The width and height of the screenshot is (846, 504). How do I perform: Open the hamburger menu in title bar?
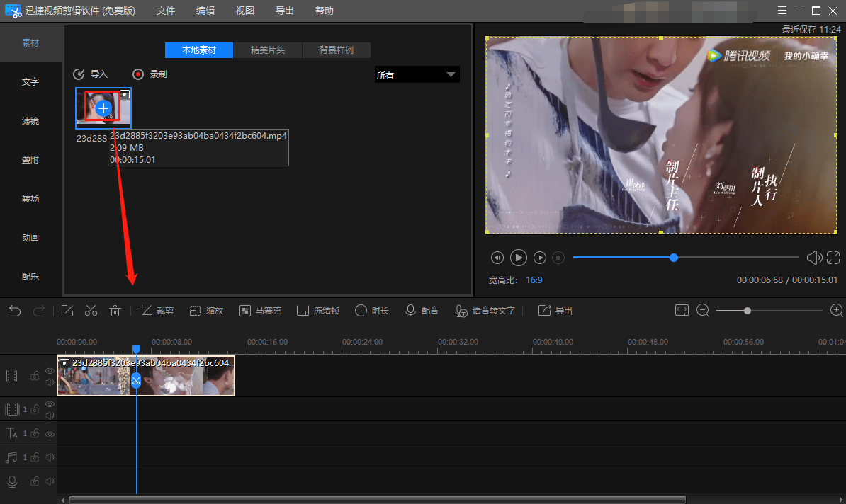pyautogui.click(x=782, y=11)
